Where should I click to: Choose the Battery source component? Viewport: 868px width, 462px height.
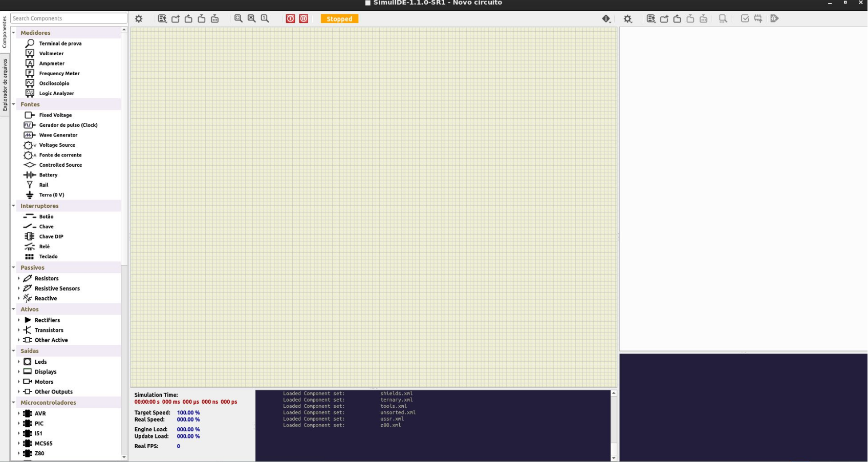coord(48,175)
